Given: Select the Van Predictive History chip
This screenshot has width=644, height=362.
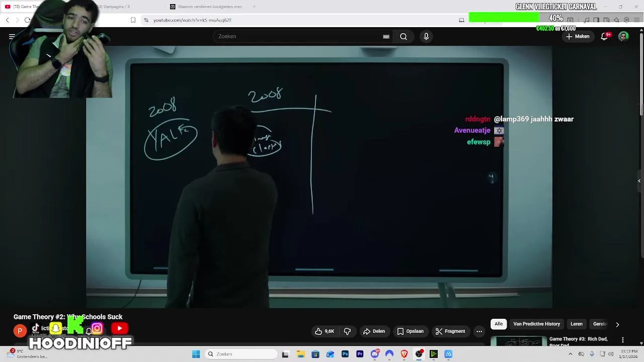Looking at the screenshot, I should [x=536, y=324].
